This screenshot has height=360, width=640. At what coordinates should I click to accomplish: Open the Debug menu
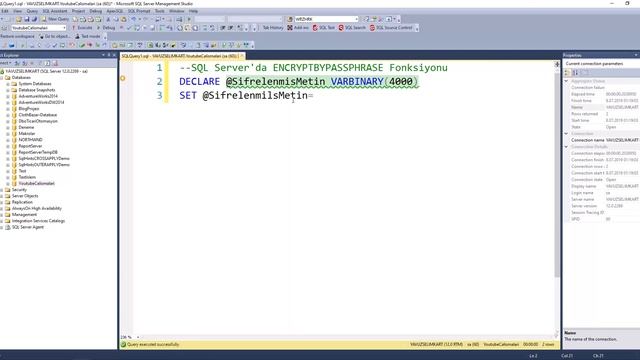pos(96,11)
